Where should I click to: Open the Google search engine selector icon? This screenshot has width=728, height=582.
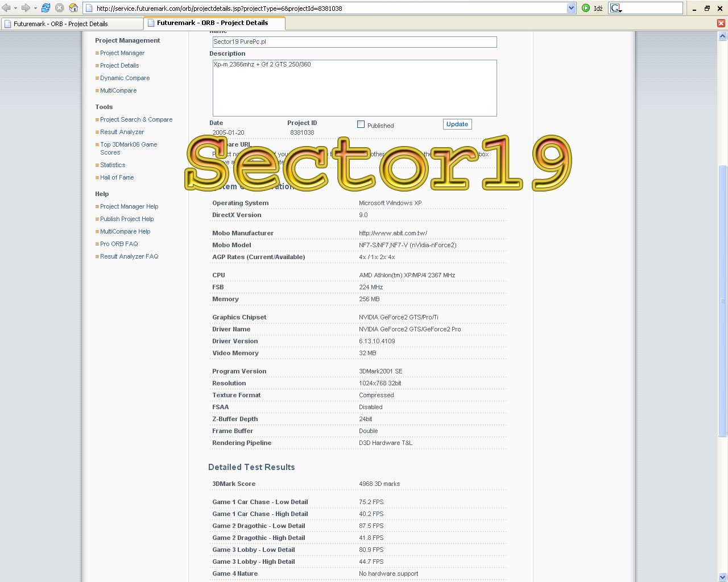(x=616, y=8)
